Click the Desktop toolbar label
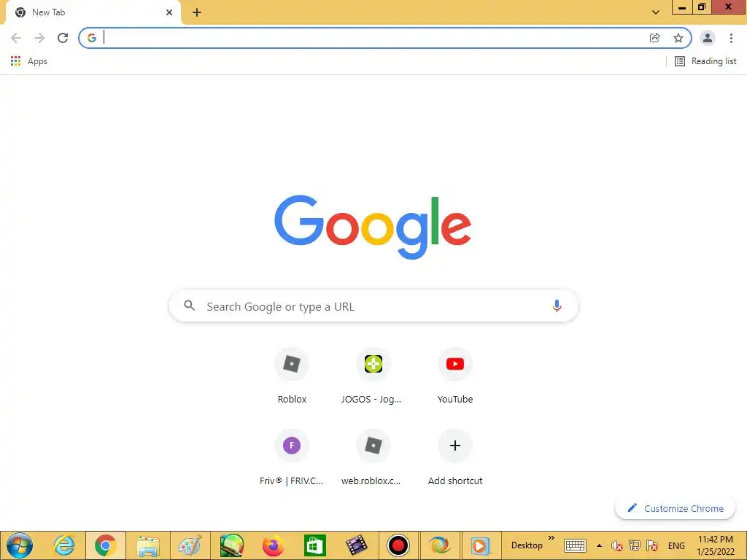Image resolution: width=747 pixels, height=560 pixels. [527, 545]
